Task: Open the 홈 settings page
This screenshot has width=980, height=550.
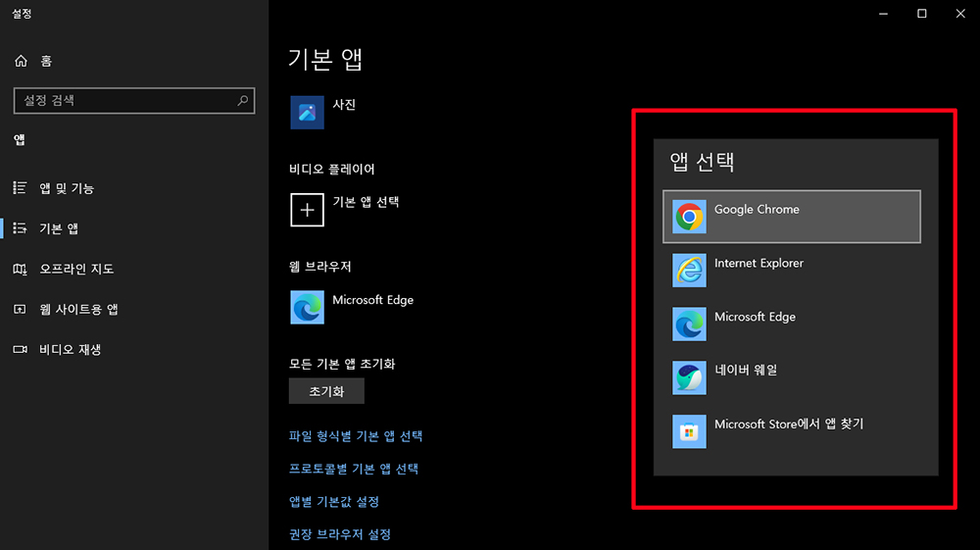Action: point(46,61)
